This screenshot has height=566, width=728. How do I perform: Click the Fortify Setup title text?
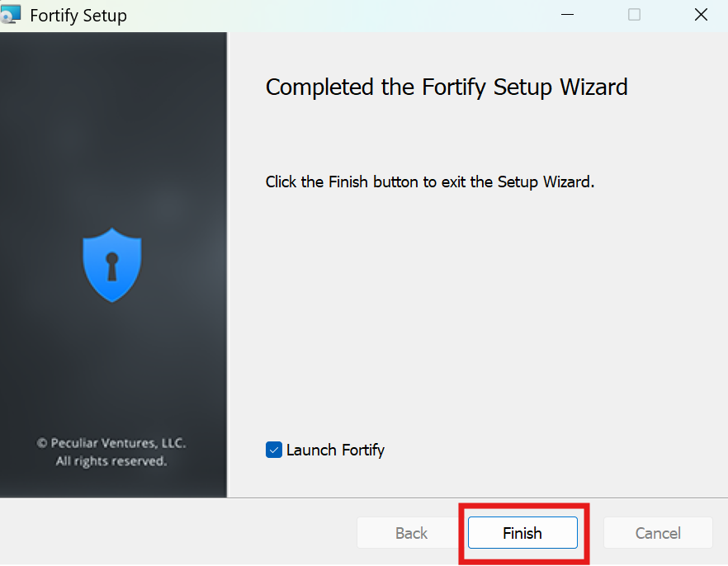tap(78, 16)
